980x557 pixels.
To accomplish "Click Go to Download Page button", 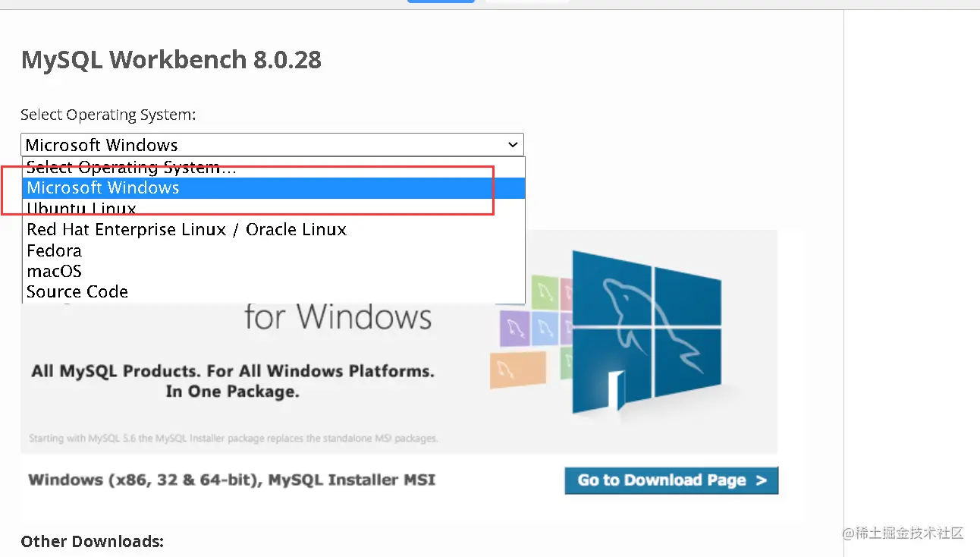I will 671,480.
